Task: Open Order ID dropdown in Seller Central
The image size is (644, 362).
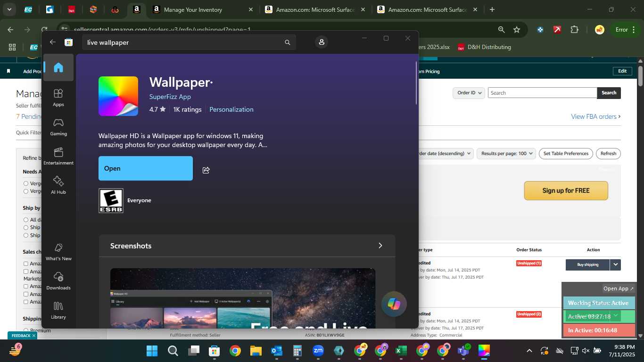Action: tap(469, 93)
